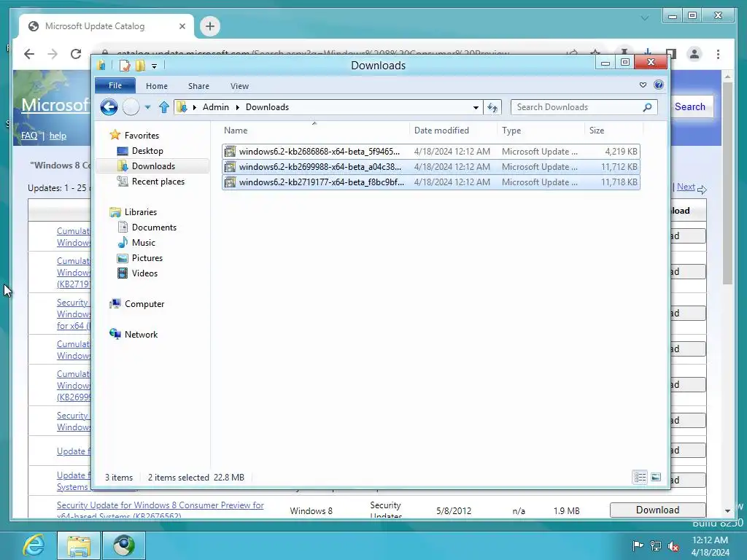Expand the breadcrumb arrow after Admin
The width and height of the screenshot is (747, 560).
pos(237,107)
